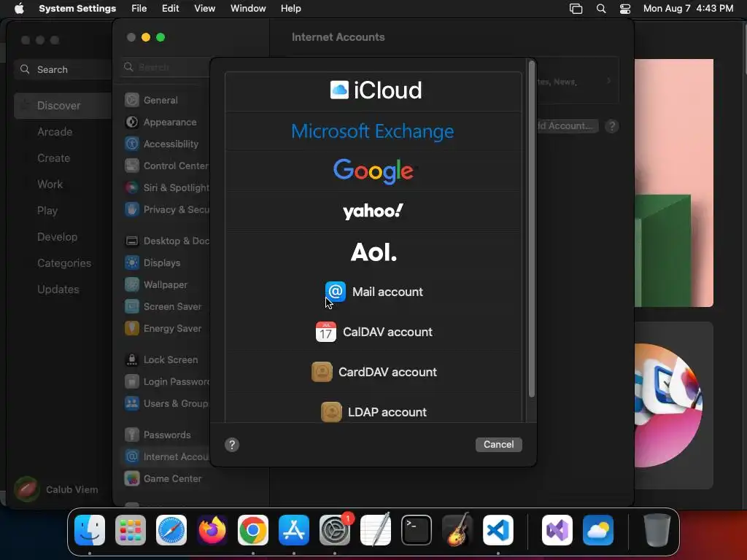Viewport: 747px width, 560px height.
Task: Open help in the account provider dialog
Action: click(232, 445)
